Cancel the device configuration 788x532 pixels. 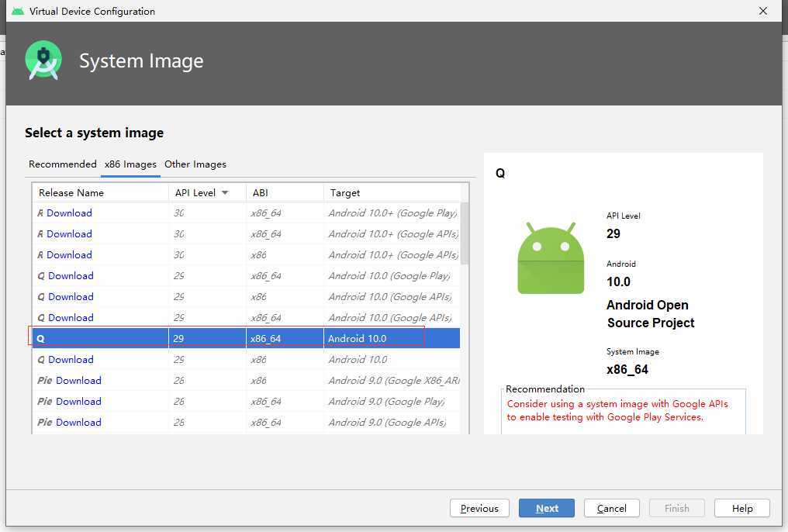[612, 508]
